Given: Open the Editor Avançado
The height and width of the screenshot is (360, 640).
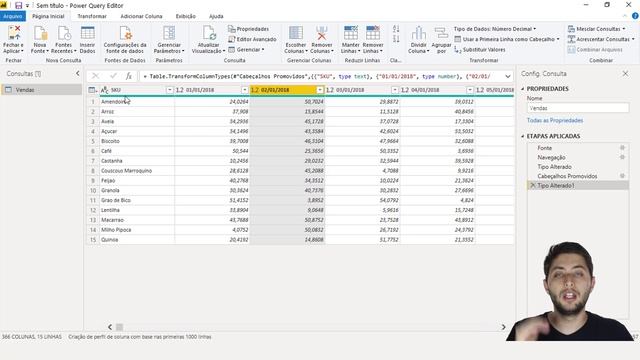Looking at the screenshot, I should point(252,39).
